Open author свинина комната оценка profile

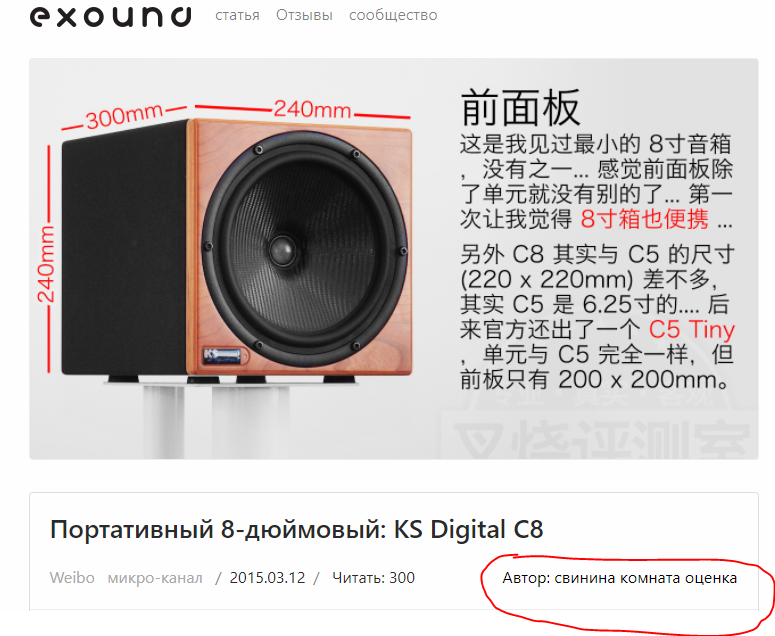pos(620,578)
